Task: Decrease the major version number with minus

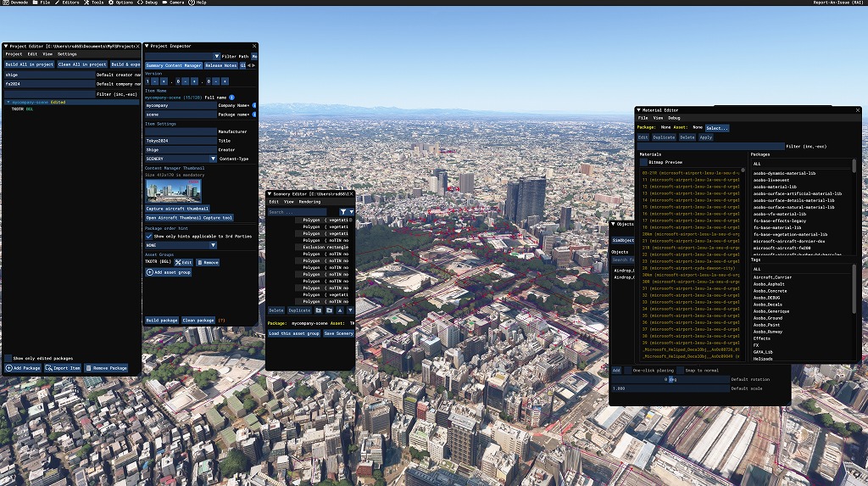Action: point(155,81)
